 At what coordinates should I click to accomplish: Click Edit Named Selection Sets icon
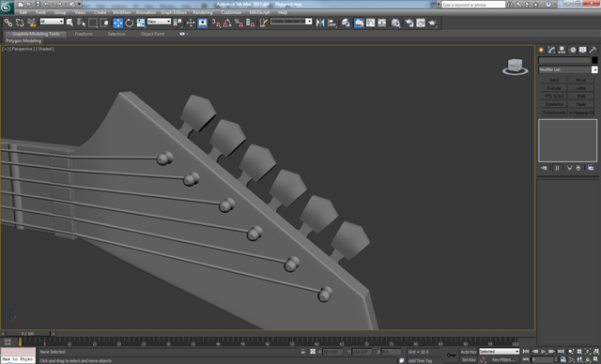click(x=264, y=23)
